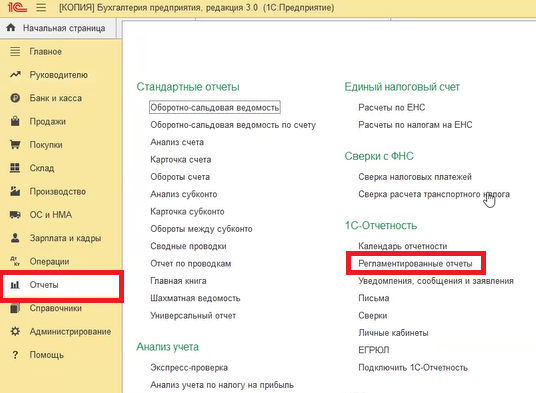Open the ЕГРЮЛ link
536x393 pixels.
374,350
